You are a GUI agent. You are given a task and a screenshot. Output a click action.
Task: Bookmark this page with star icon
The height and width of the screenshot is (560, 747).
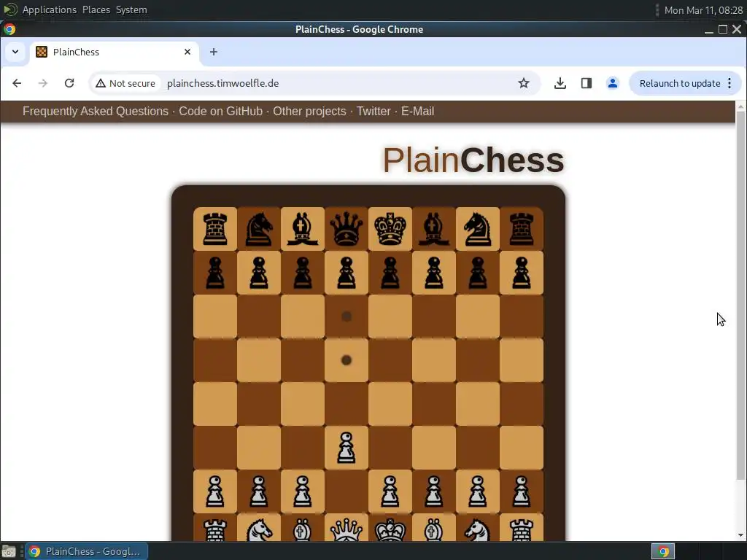tap(524, 83)
